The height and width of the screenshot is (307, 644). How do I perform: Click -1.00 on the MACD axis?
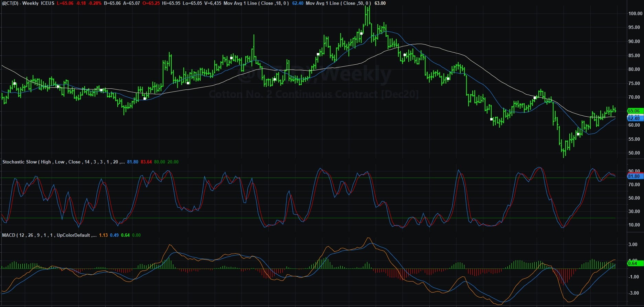click(633, 277)
